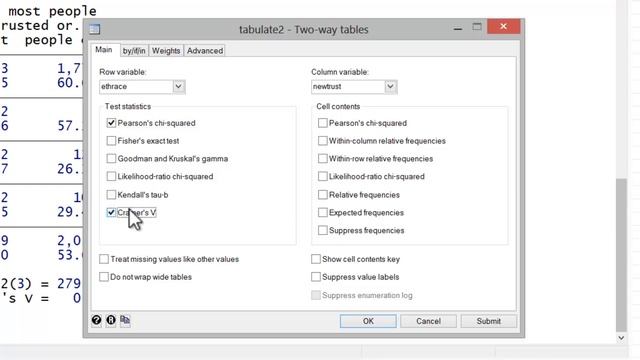The image size is (640, 360).
Task: Close the tabulate2 dialog with the red X
Action: pyautogui.click(x=503, y=27)
